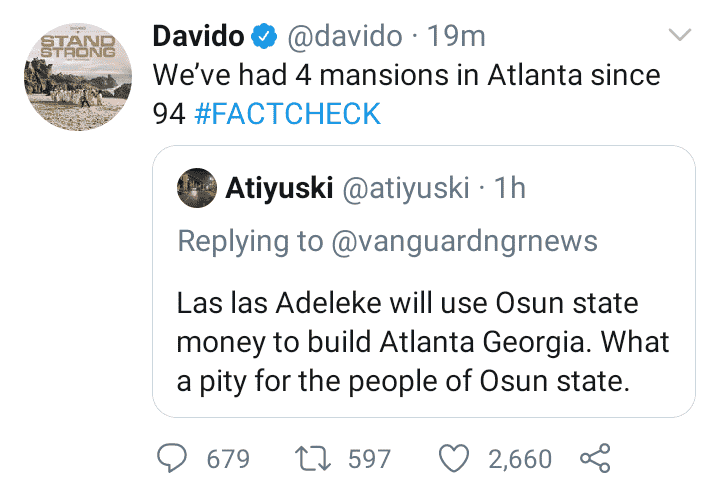Click the 597 retweets count
The image size is (720, 494).
coord(367,459)
